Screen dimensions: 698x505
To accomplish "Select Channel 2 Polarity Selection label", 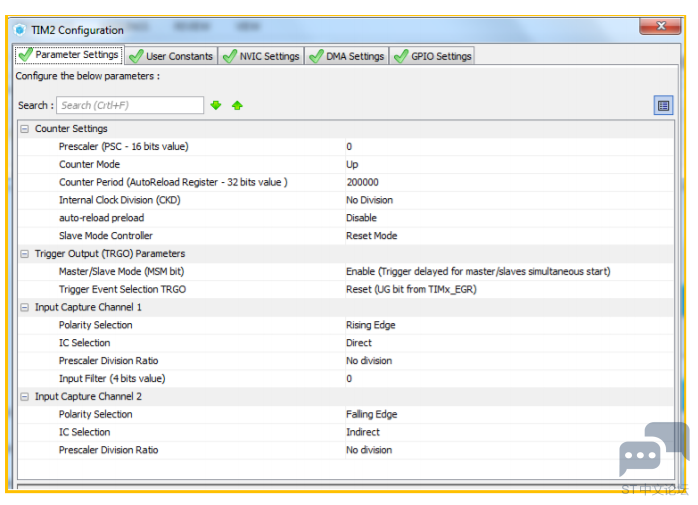I will tap(96, 415).
